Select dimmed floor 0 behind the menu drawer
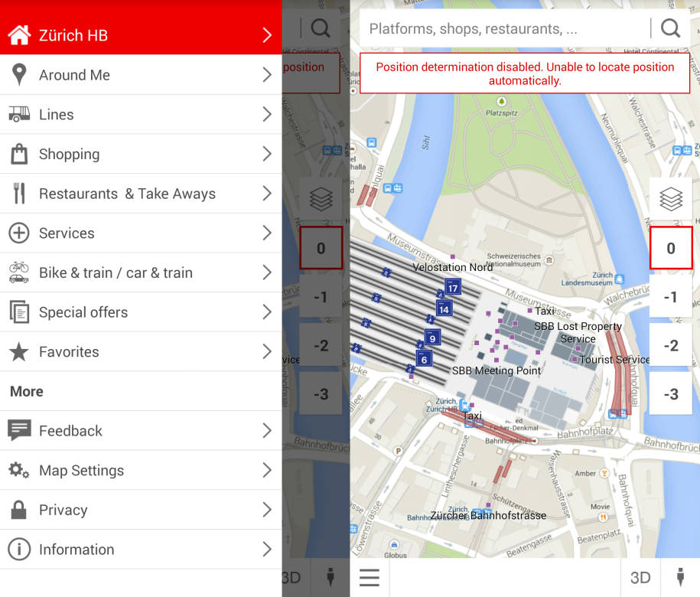The image size is (700, 597). (321, 248)
